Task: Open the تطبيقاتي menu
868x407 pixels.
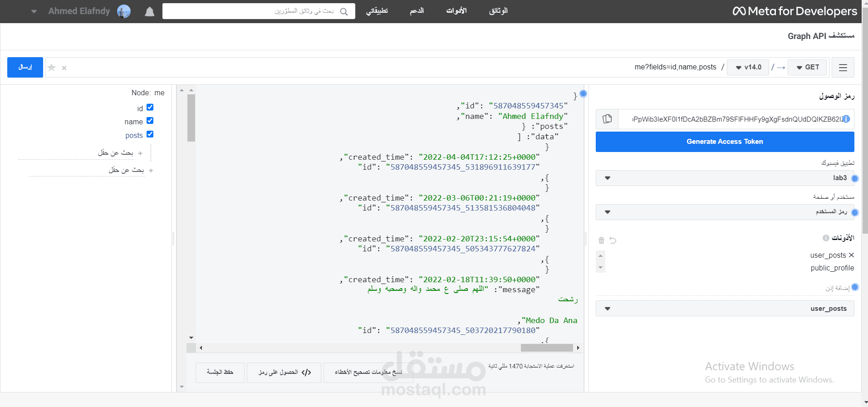Action: click(x=377, y=11)
